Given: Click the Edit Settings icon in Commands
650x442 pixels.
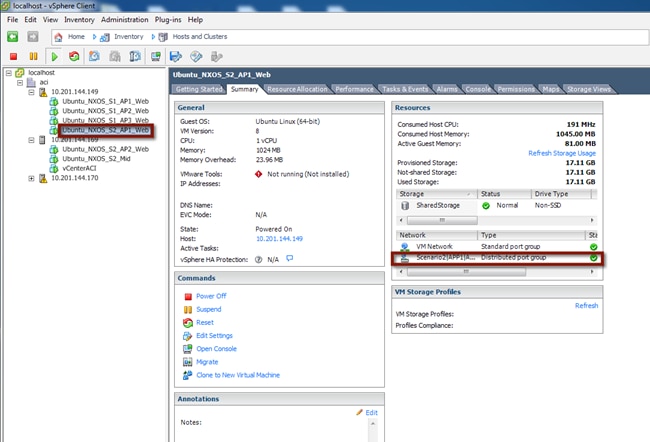Looking at the screenshot, I should (188, 336).
